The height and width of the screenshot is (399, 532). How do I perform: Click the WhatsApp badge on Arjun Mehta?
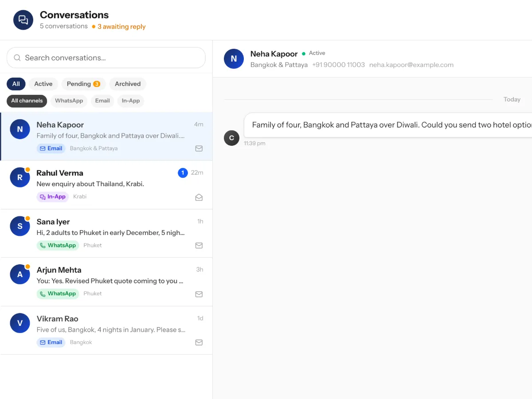[58, 293]
